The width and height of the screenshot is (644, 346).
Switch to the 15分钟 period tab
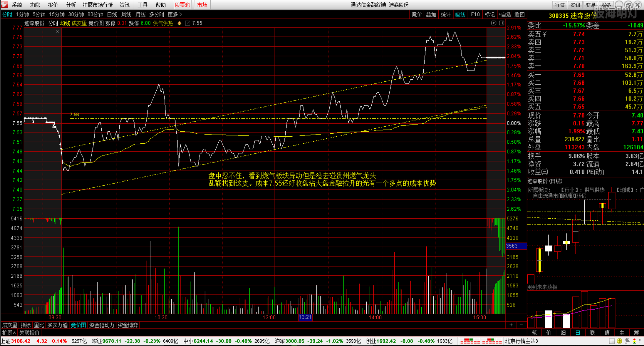point(57,14)
